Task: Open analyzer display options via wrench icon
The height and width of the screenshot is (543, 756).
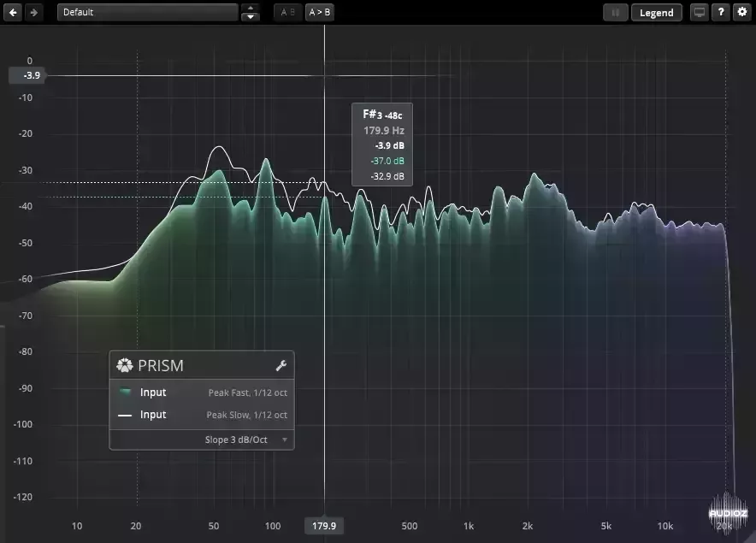Action: pyautogui.click(x=281, y=364)
